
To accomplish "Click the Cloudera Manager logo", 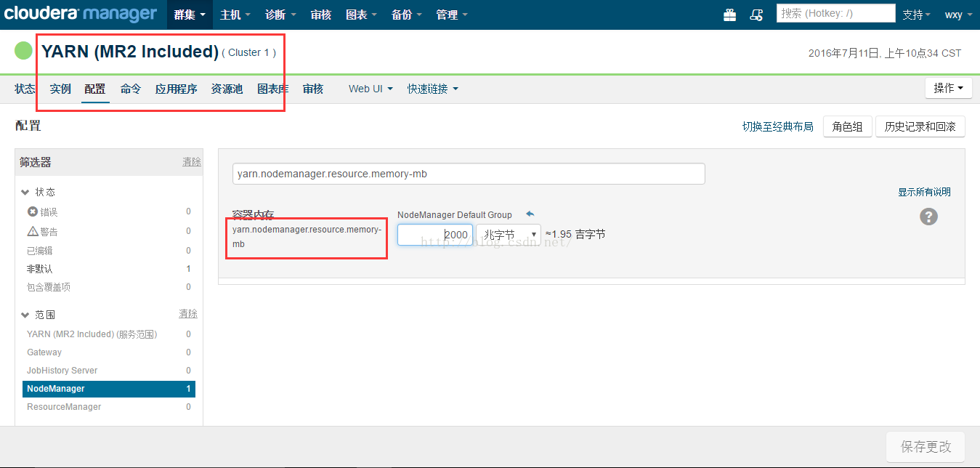I will 80,14.
